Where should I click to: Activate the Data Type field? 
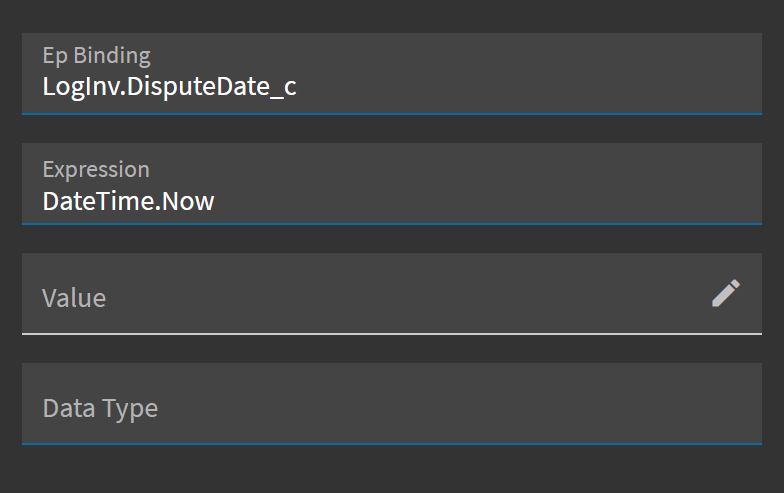tap(392, 404)
